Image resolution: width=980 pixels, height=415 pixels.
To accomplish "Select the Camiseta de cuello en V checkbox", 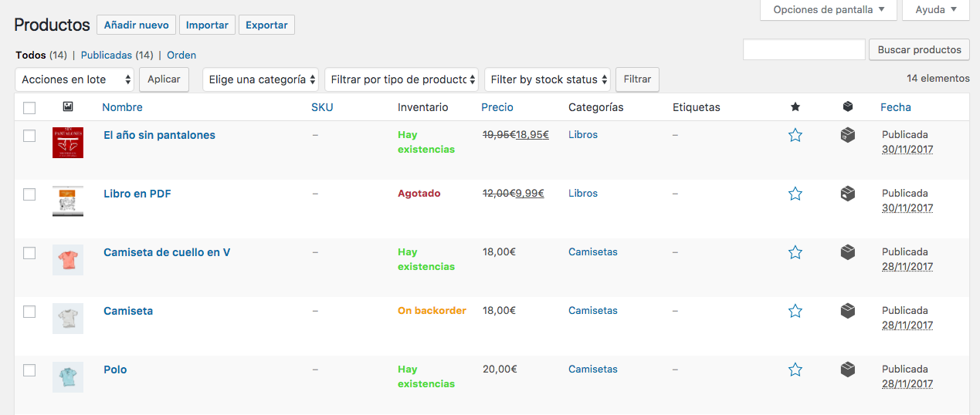I will (29, 253).
